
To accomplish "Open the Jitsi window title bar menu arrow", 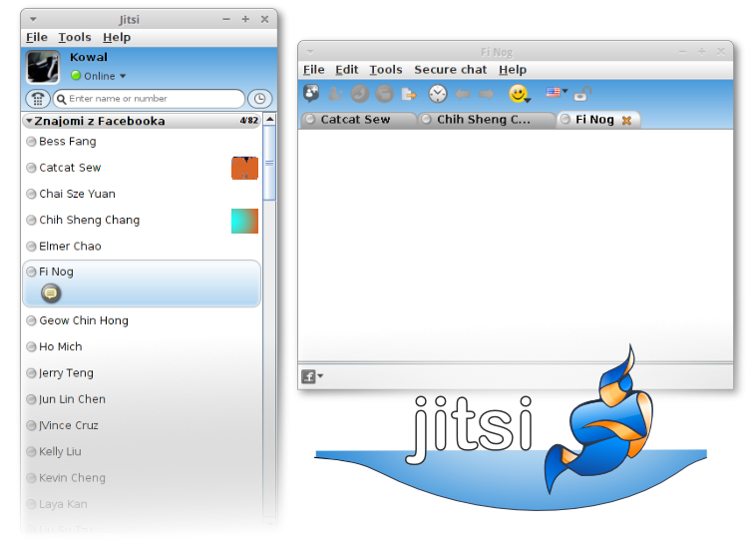I will pyautogui.click(x=33, y=19).
